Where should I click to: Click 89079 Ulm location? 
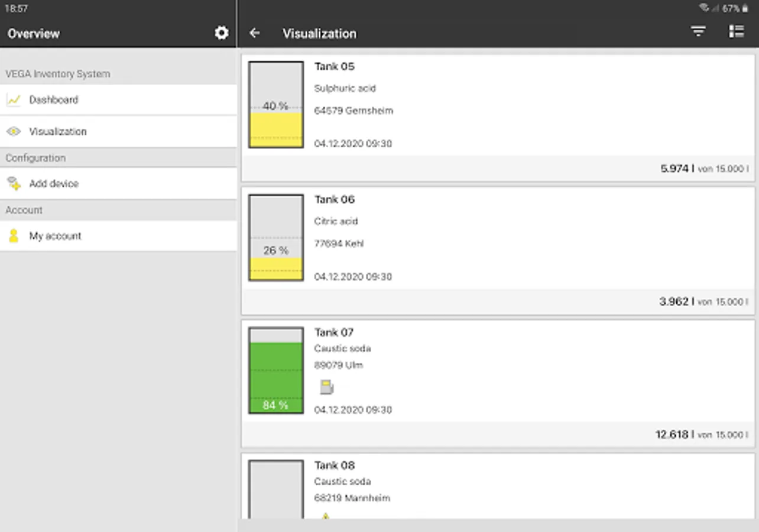click(339, 365)
